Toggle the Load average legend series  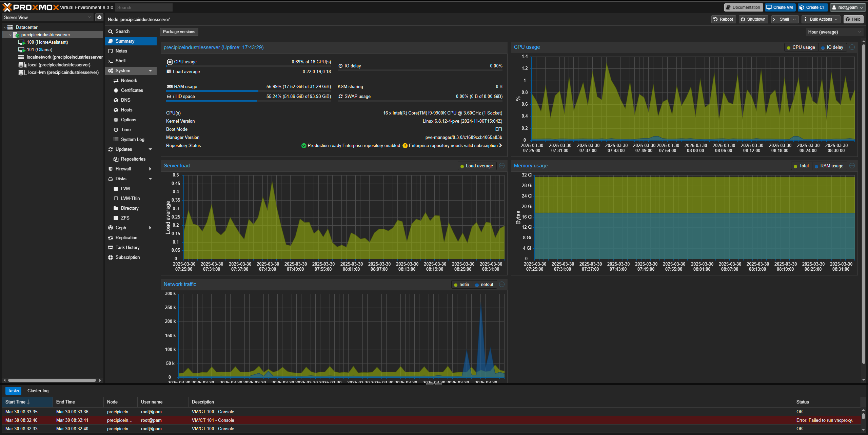477,166
